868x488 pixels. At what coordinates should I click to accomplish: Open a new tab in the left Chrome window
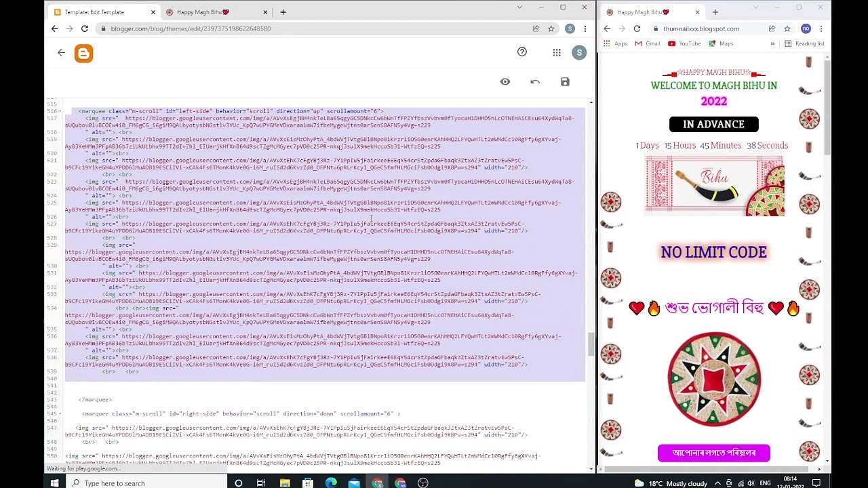point(283,12)
